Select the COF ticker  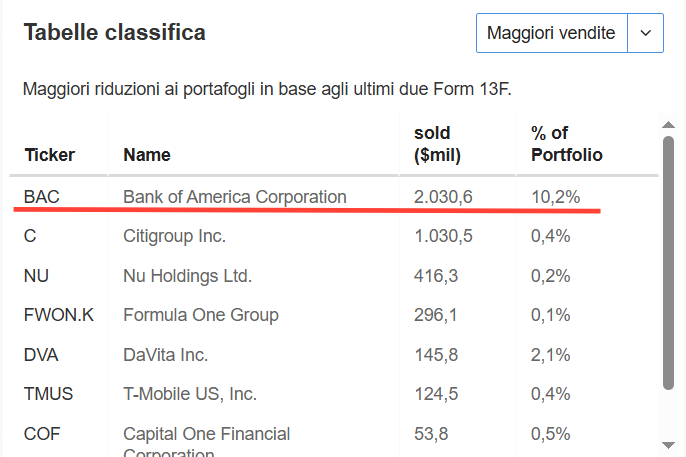pos(42,434)
